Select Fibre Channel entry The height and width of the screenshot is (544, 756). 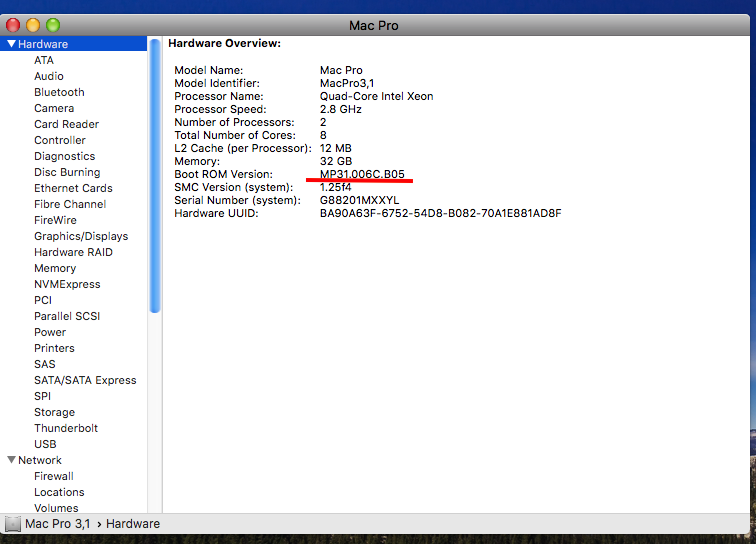pos(70,204)
